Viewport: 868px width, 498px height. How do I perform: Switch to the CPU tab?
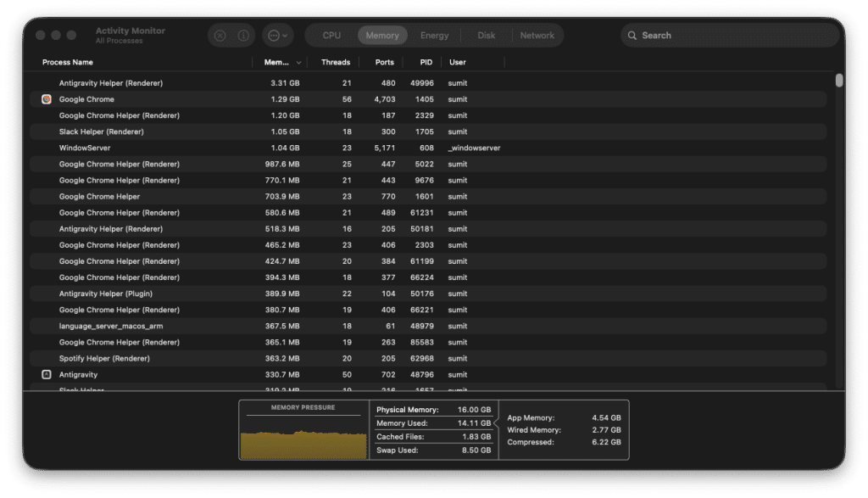click(331, 36)
